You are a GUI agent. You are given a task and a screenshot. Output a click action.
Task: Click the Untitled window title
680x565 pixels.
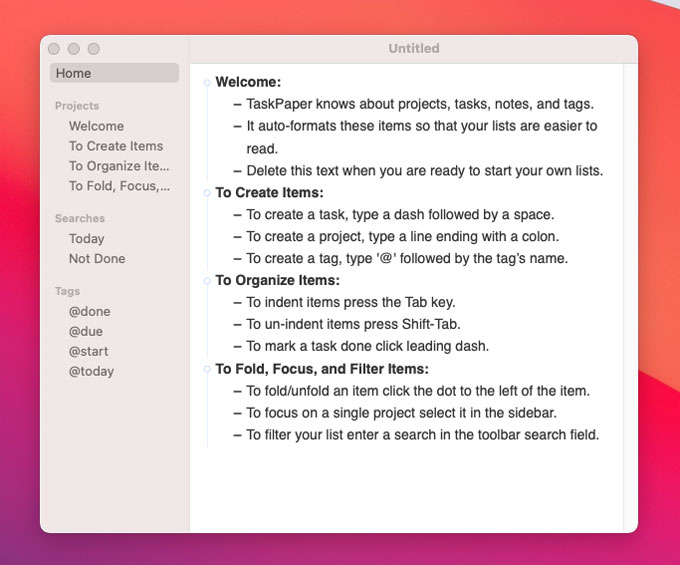tap(414, 48)
